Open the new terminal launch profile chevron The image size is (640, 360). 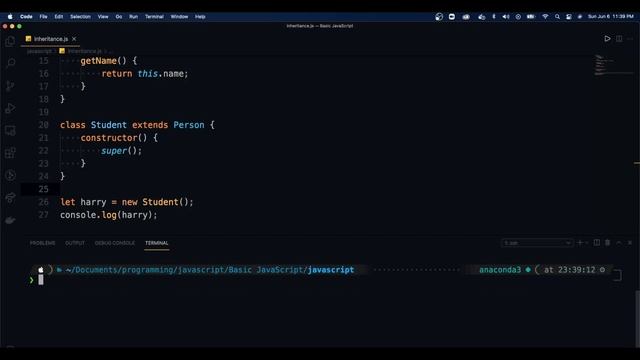point(587,242)
